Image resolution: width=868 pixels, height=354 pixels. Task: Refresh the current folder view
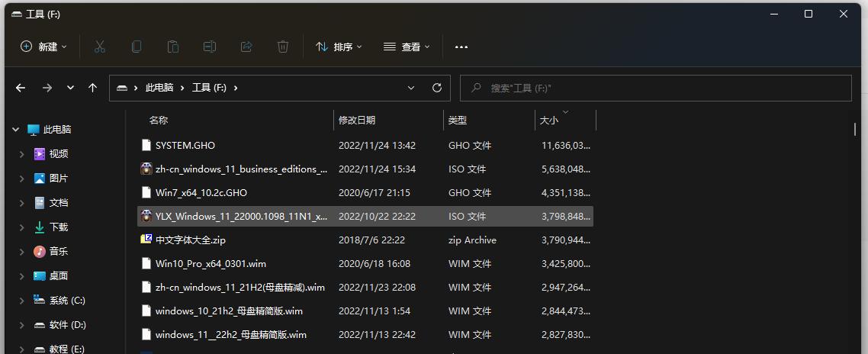point(437,88)
